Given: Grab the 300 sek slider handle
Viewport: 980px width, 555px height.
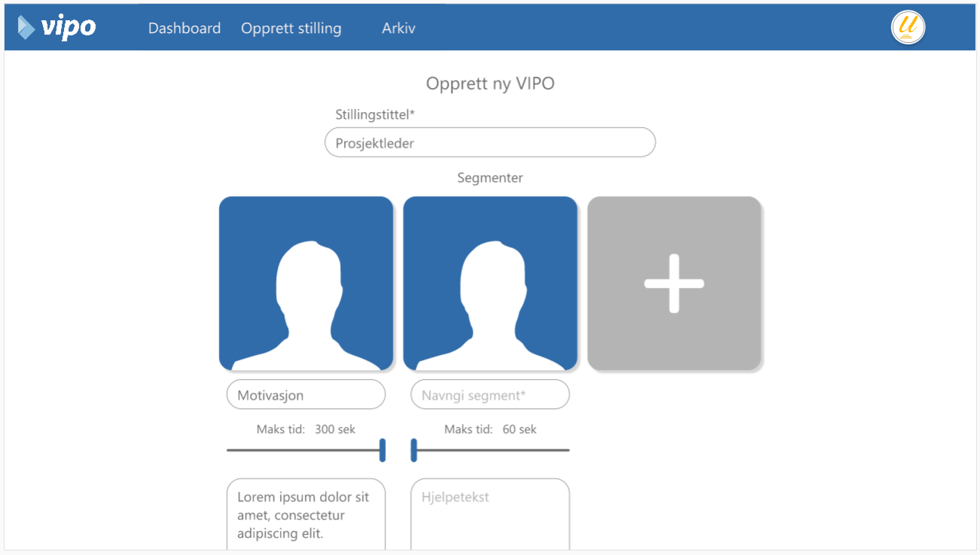Looking at the screenshot, I should click(382, 450).
